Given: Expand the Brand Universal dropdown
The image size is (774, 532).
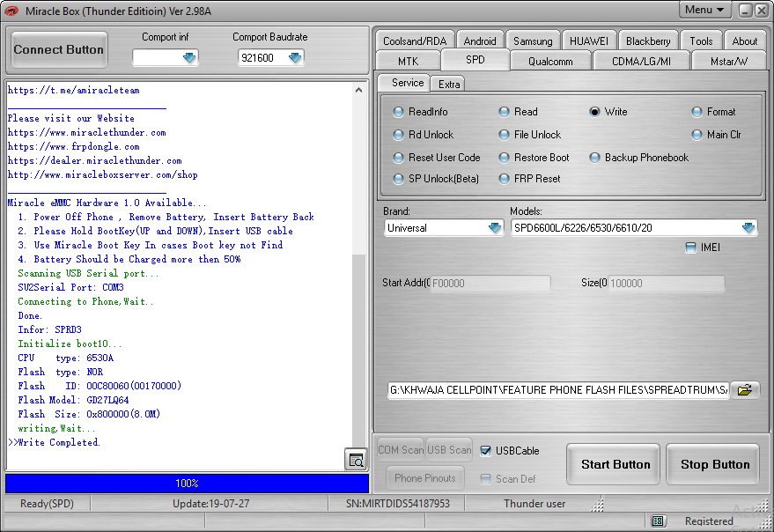Looking at the screenshot, I should click(x=495, y=228).
